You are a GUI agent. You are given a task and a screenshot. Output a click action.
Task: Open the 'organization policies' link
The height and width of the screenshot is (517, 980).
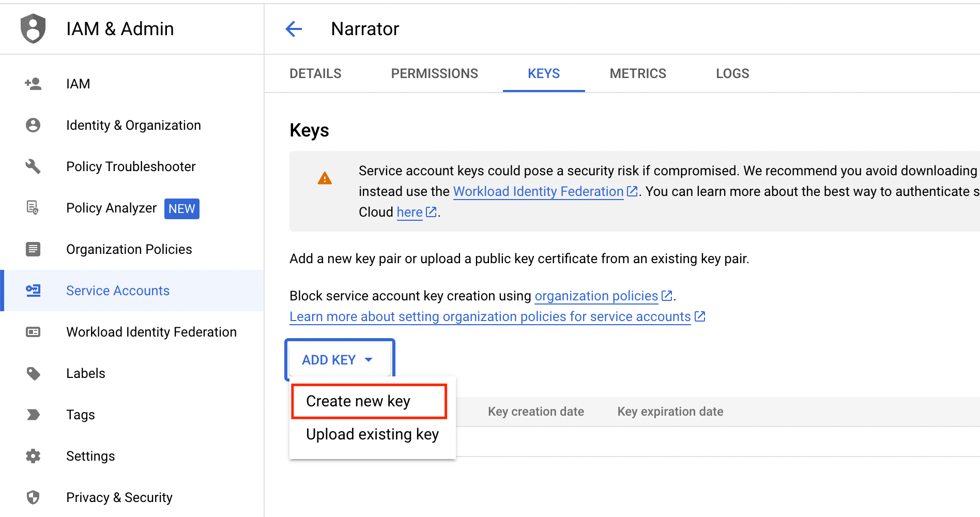pos(596,296)
